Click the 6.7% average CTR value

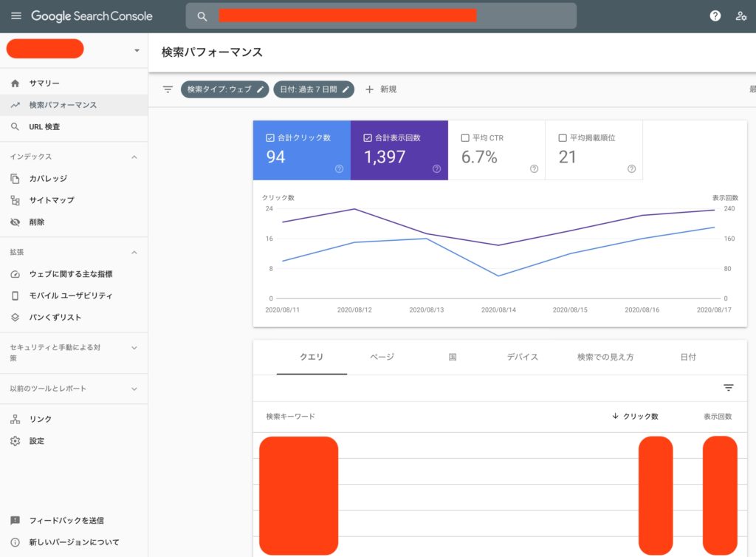click(479, 157)
